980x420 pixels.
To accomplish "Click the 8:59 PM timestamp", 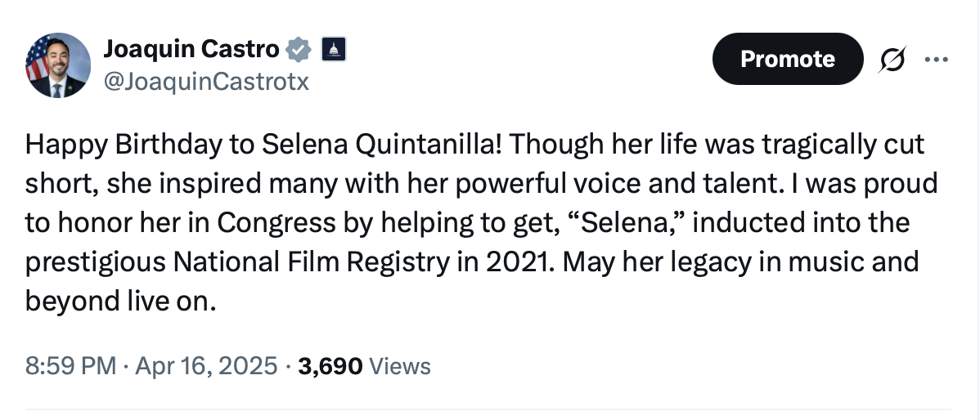I will pyautogui.click(x=70, y=365).
